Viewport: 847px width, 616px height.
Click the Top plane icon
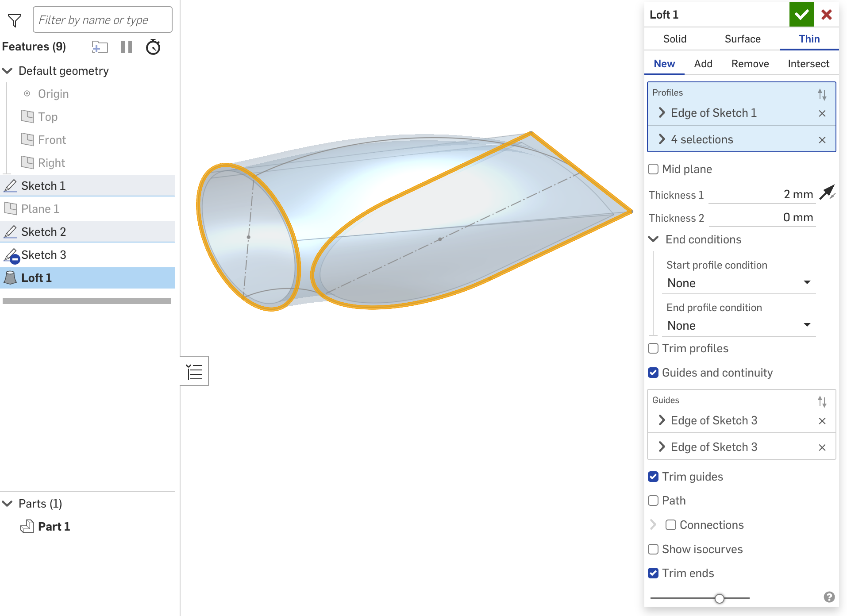(27, 116)
